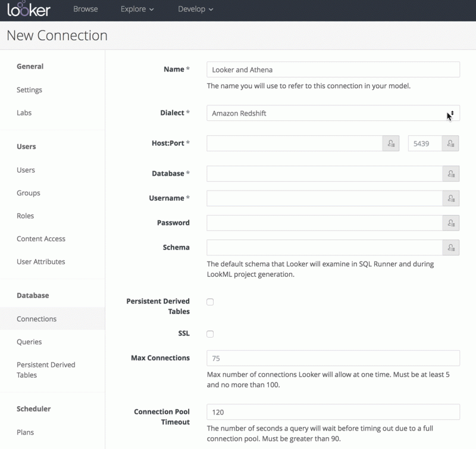
Task: Go to the User Attributes admin page
Action: coord(40,261)
